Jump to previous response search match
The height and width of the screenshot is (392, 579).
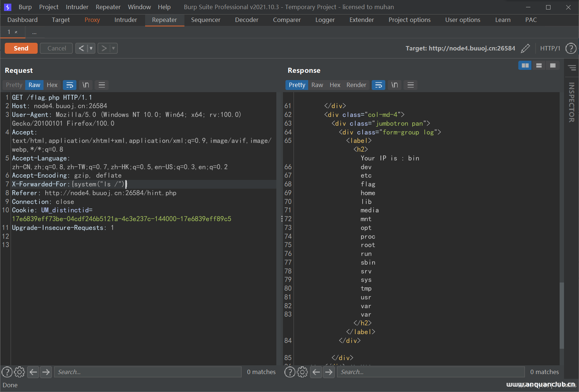pyautogui.click(x=316, y=372)
